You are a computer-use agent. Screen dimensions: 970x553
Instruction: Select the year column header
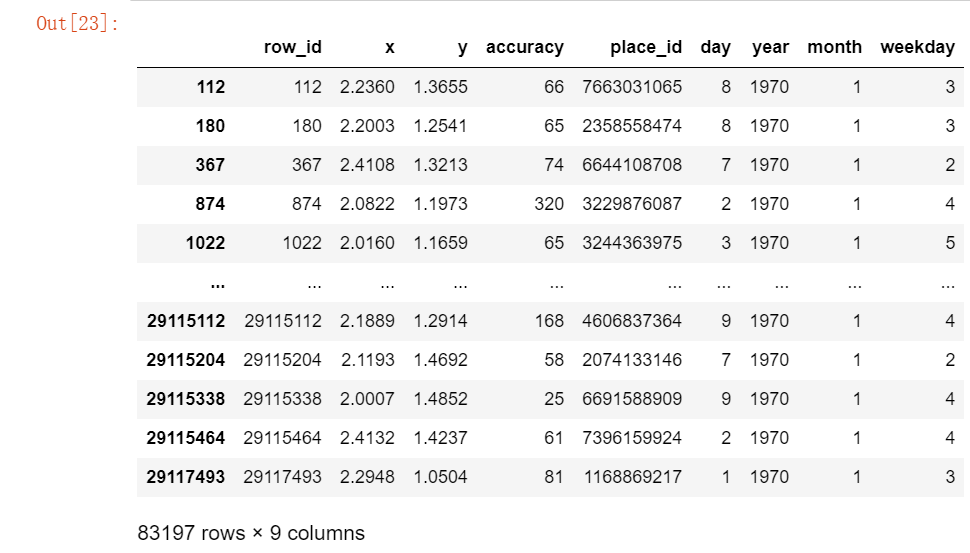coord(770,48)
